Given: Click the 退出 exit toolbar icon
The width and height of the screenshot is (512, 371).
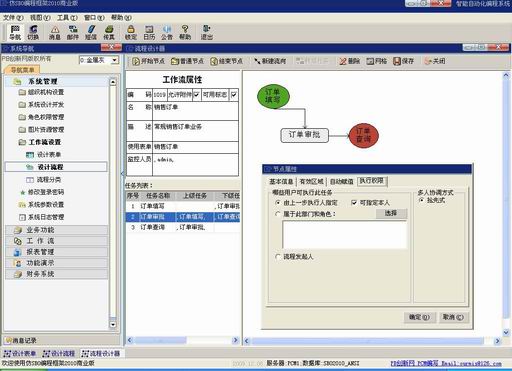Looking at the screenshot, I should [207, 32].
